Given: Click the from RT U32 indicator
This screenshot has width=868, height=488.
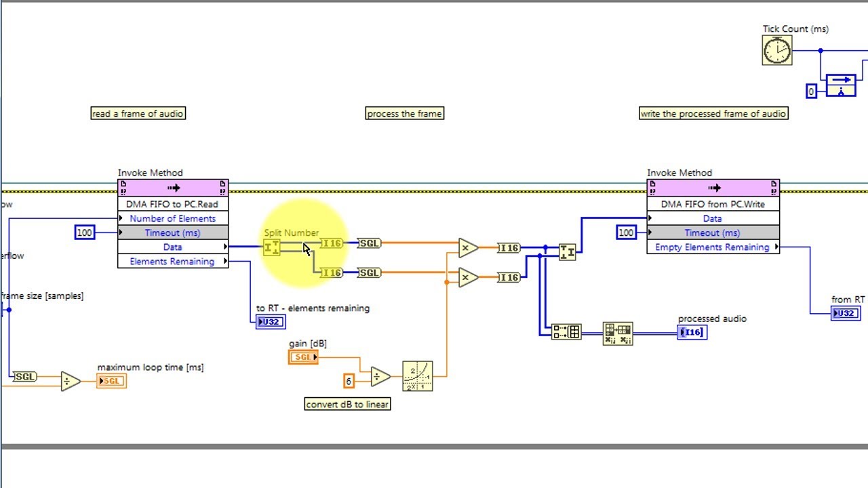Looking at the screenshot, I should (x=846, y=313).
